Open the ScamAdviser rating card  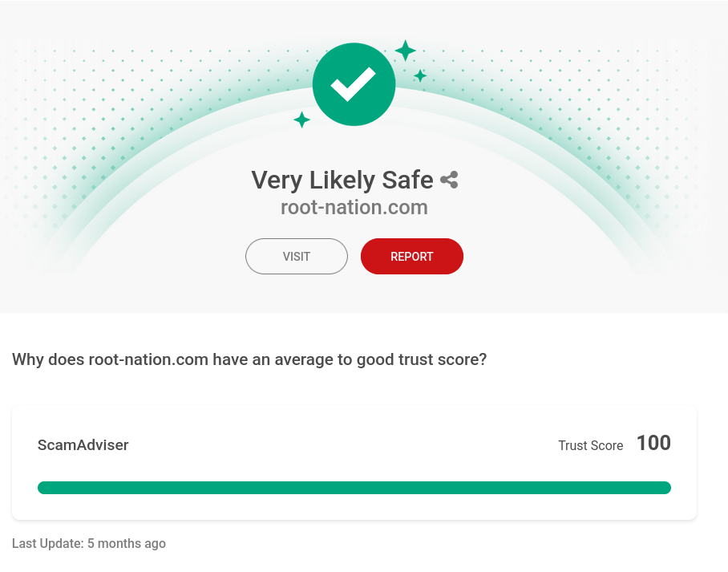354,461
